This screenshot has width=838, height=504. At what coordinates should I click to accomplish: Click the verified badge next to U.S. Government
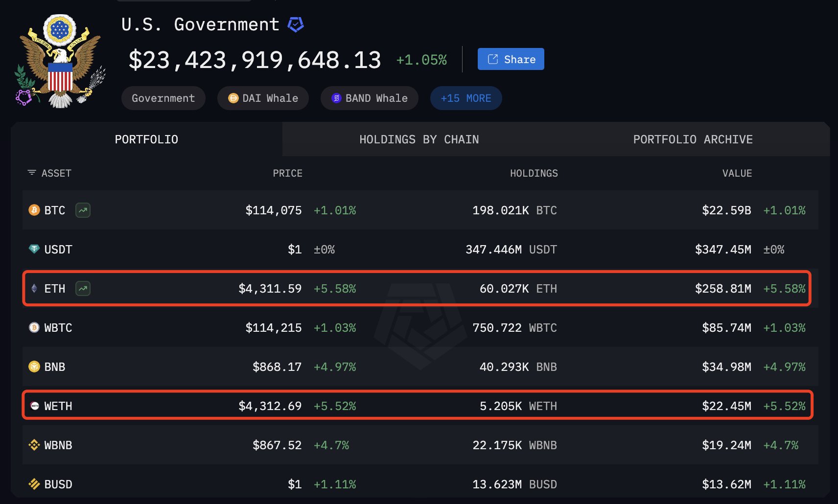tap(296, 24)
